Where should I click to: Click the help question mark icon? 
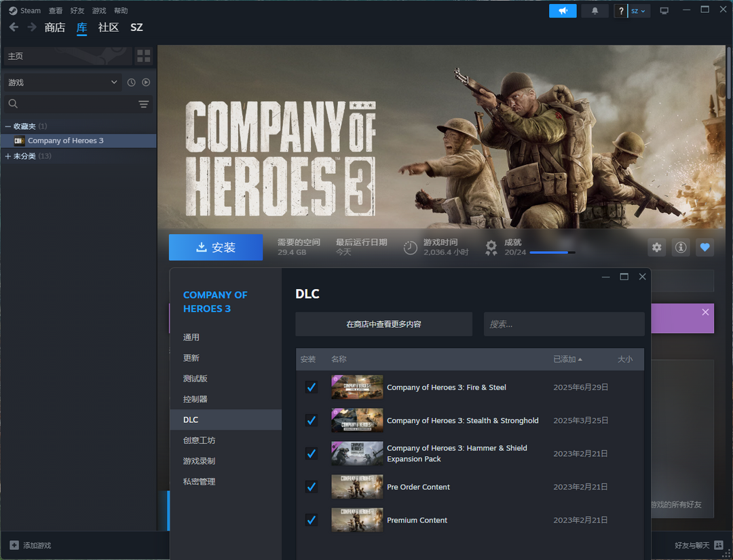[x=620, y=11]
